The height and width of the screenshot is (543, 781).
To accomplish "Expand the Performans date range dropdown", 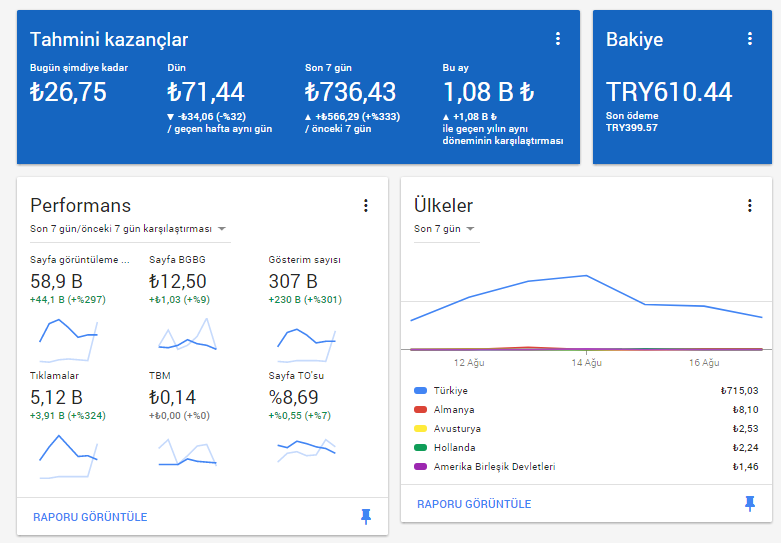I will pos(130,229).
